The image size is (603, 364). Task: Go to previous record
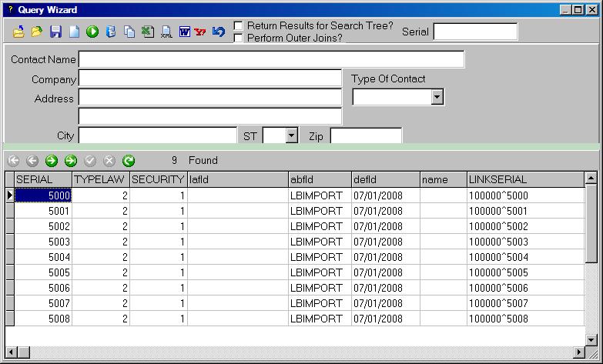[32, 161]
